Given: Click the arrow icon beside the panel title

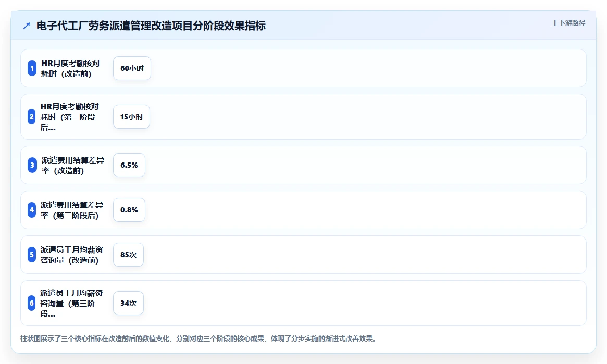Looking at the screenshot, I should [27, 26].
